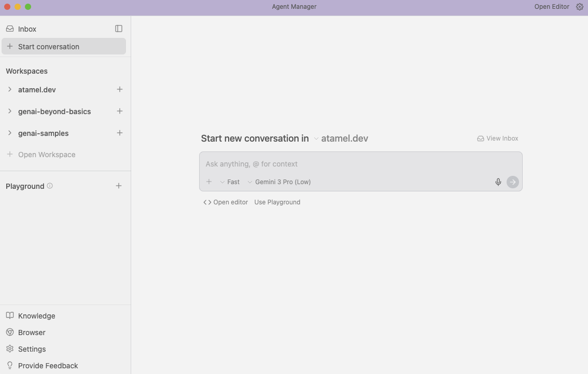Select Settings in the sidebar
Screen dimensions: 588x374
pyautogui.click(x=32, y=349)
